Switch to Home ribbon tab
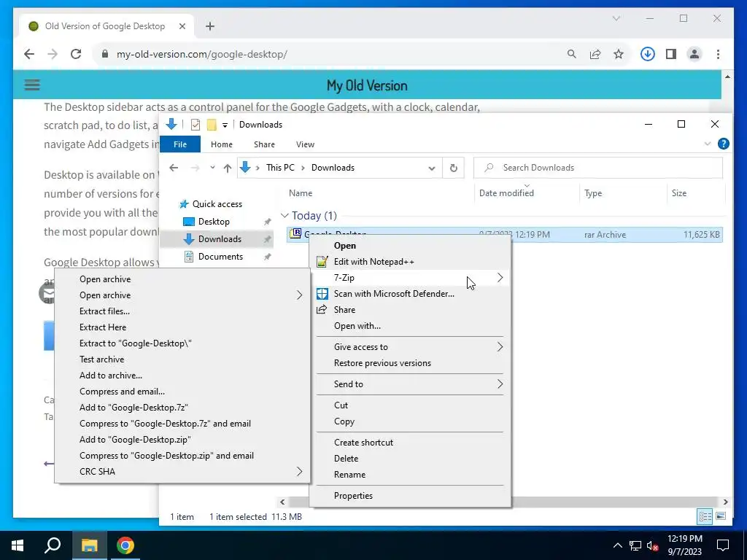Screen dimensions: 747x560 point(222,144)
